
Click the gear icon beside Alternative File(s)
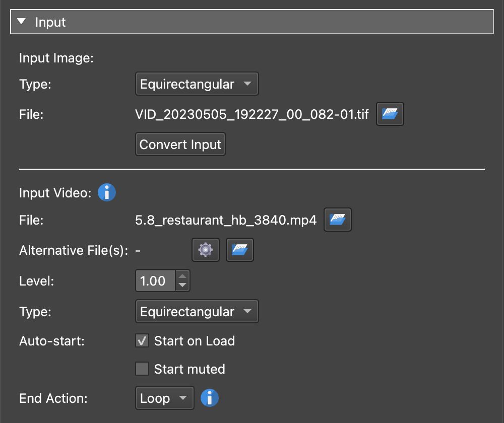205,250
